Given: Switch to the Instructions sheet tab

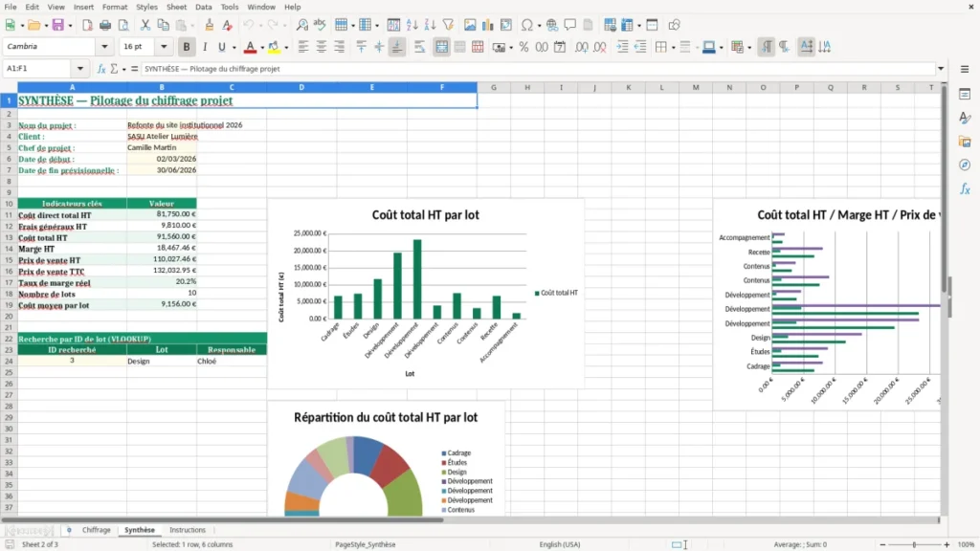Looking at the screenshot, I should 188,530.
